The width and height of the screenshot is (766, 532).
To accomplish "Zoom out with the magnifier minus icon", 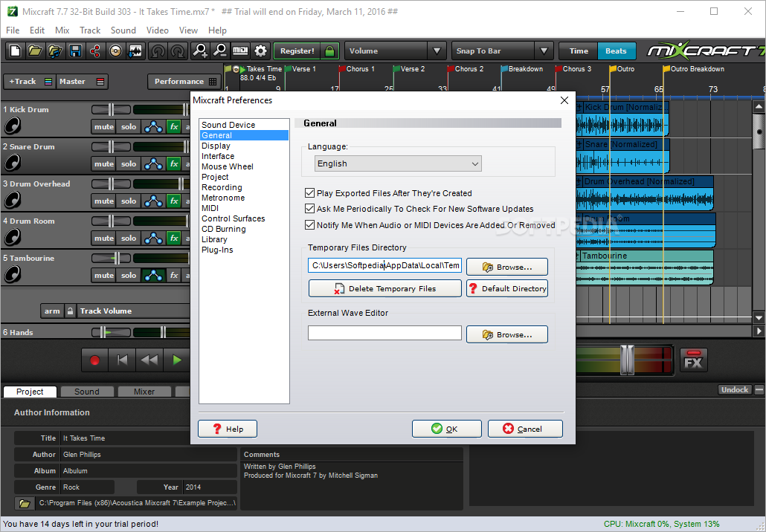I will click(x=220, y=51).
